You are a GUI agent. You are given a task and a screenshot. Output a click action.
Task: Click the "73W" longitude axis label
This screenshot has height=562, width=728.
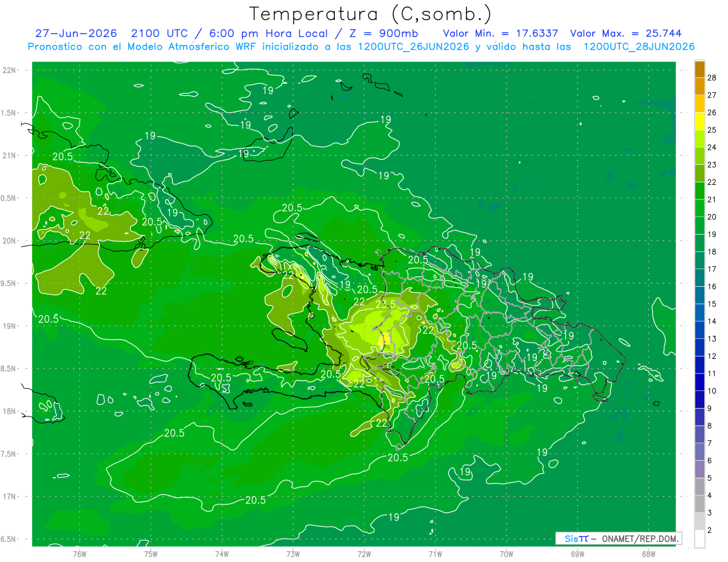point(293,554)
